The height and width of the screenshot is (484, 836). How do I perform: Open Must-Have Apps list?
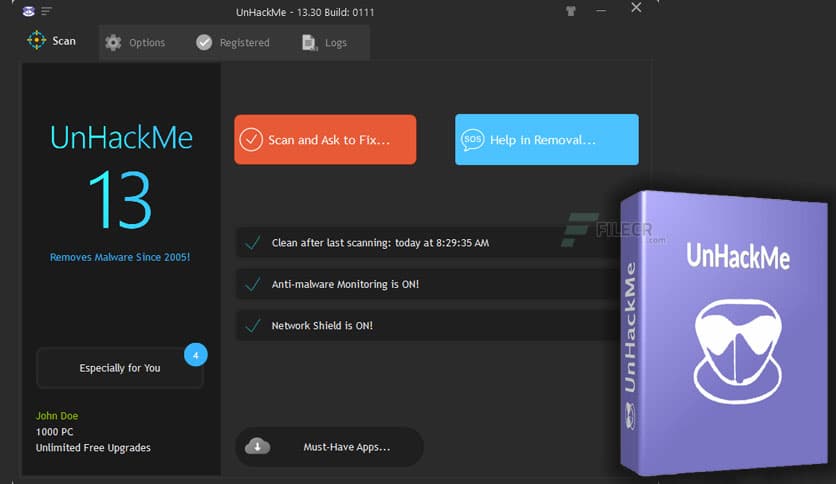[x=329, y=447]
